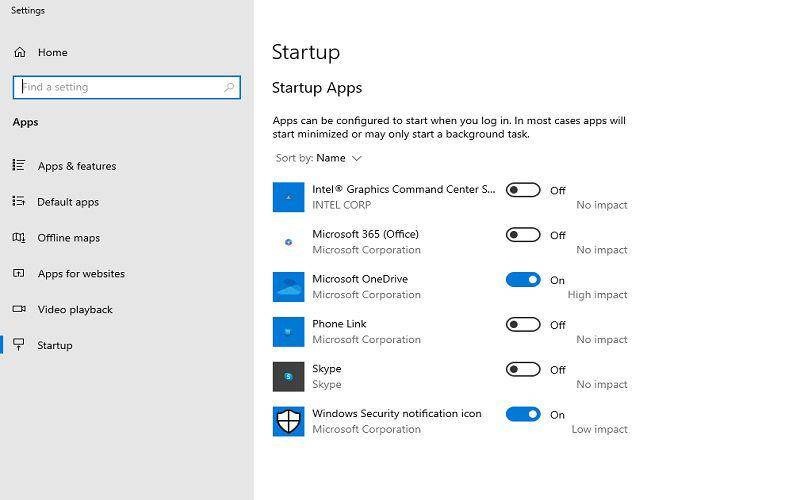Click the Intel Graphics Command Center app icon
The height and width of the screenshot is (500, 800).
coord(288,197)
